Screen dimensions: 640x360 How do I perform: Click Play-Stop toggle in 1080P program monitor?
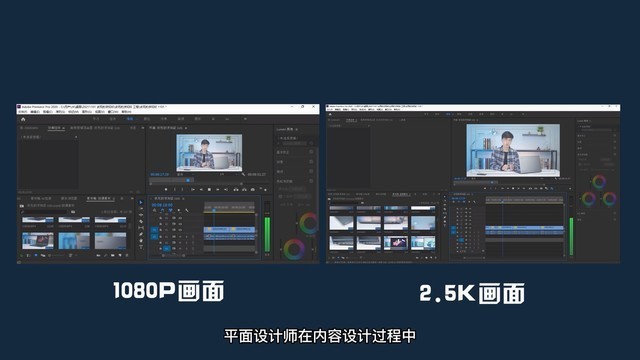point(209,189)
